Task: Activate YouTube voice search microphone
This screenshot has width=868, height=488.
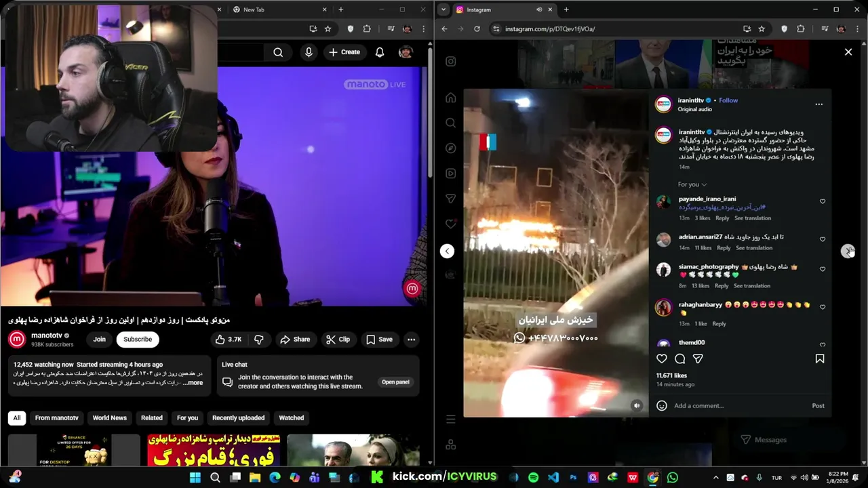Action: (x=309, y=52)
